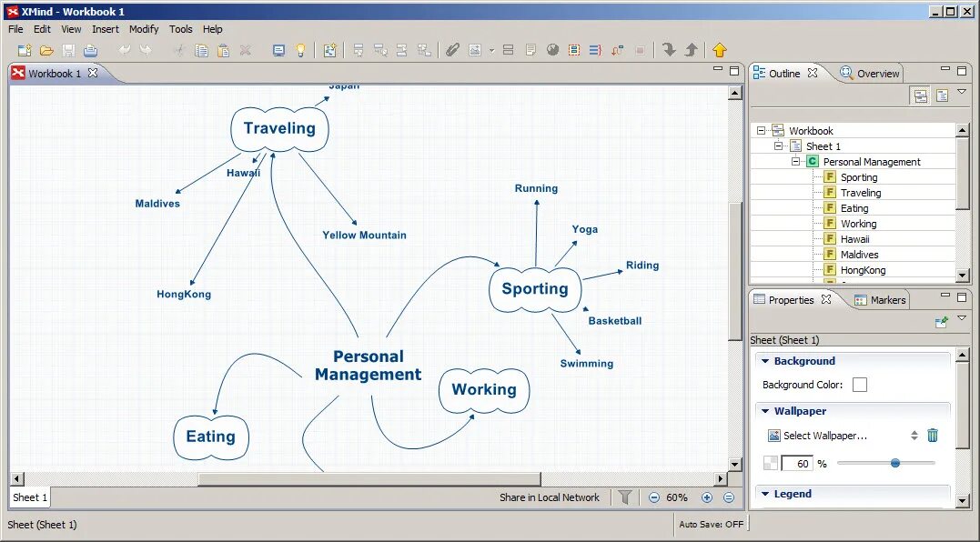Viewport: 980px width, 542px height.
Task: Enable the filter icon near Share in Local Network
Action: coord(625,497)
